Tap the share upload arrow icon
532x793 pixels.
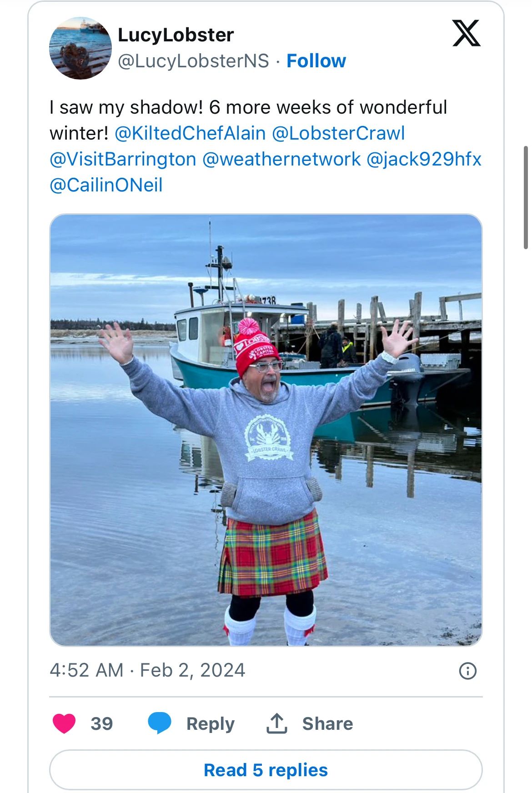276,723
